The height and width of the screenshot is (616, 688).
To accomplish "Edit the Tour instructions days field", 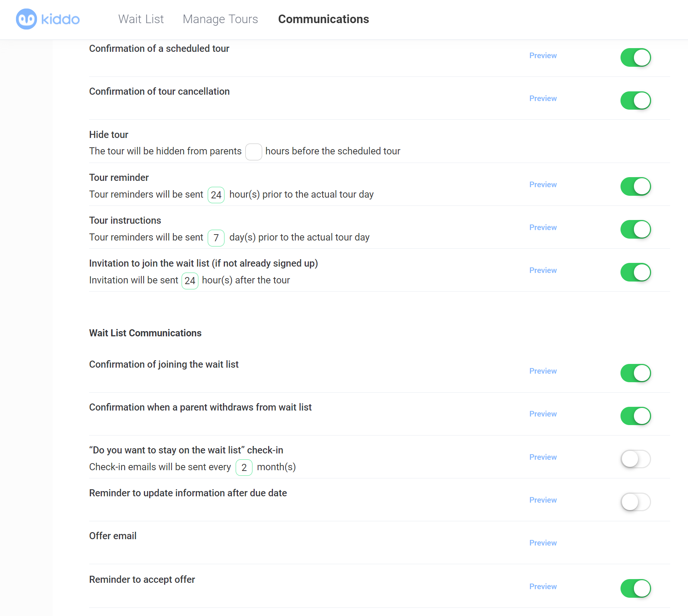I will 216,238.
